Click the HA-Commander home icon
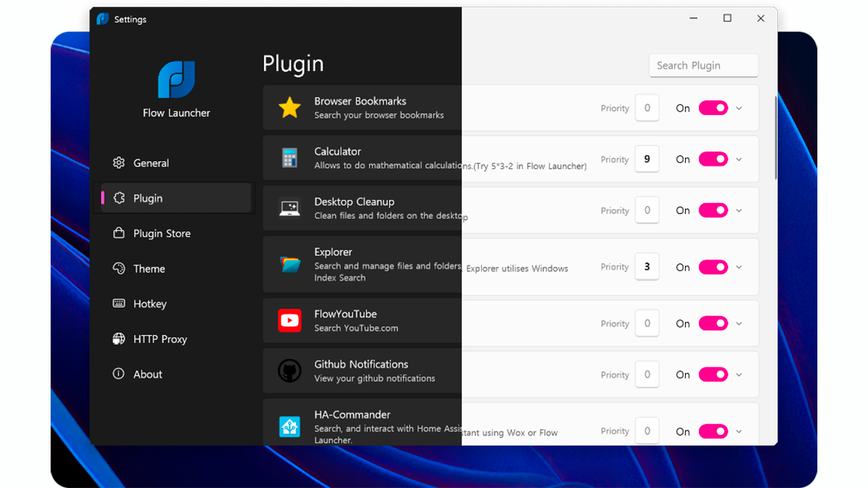 [x=289, y=426]
